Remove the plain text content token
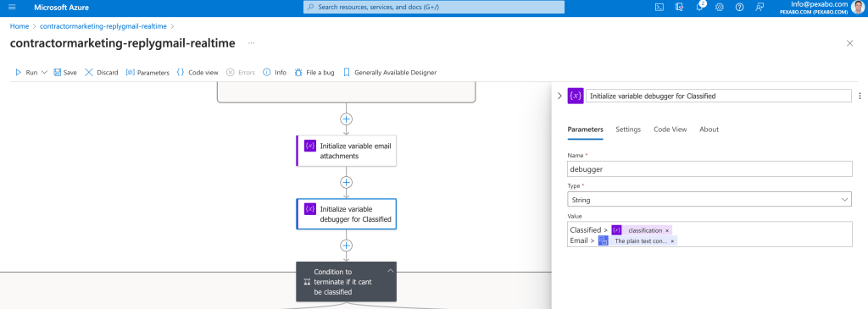Viewport: 868px width, 309px height. click(672, 241)
